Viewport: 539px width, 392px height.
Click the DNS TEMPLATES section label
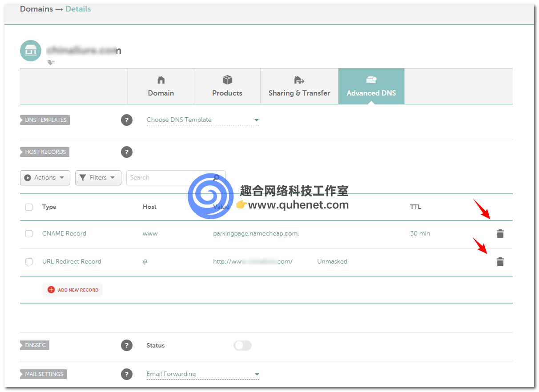(45, 120)
